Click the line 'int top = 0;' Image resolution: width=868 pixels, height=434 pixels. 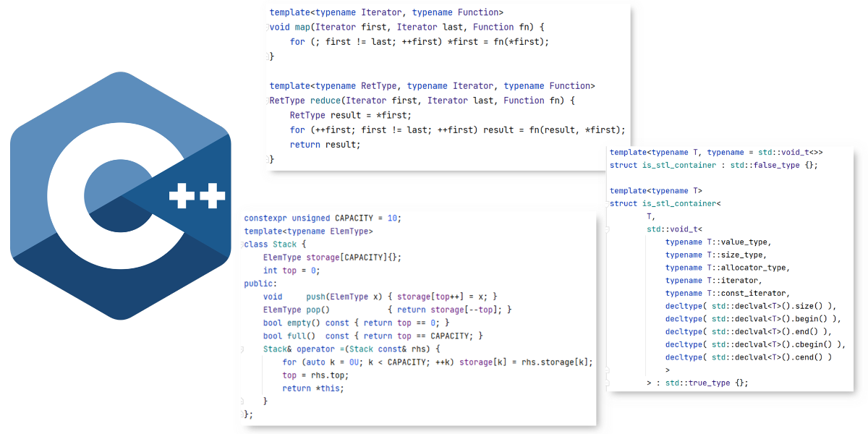tap(291, 271)
